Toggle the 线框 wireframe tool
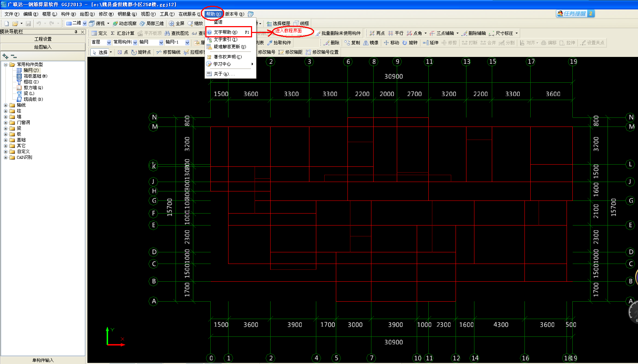638x364 pixels. tap(301, 24)
